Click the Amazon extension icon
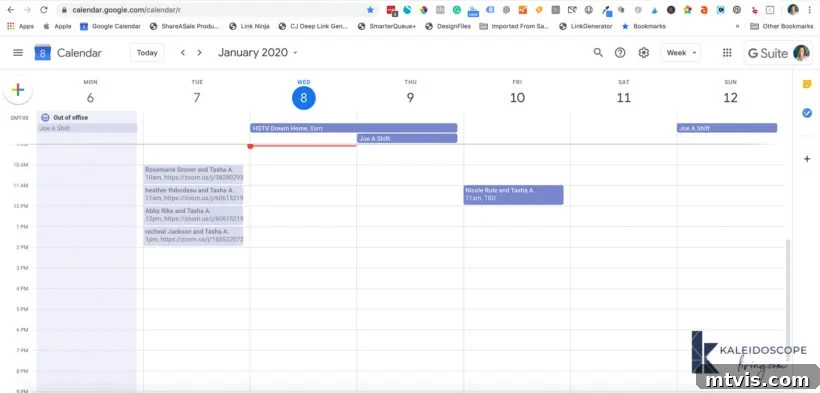 click(704, 9)
